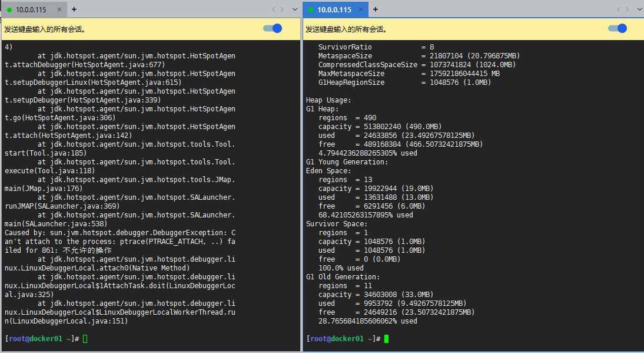Switch to the left pane 10.0.0.115 tab
644x353 pixels.
(32, 9)
